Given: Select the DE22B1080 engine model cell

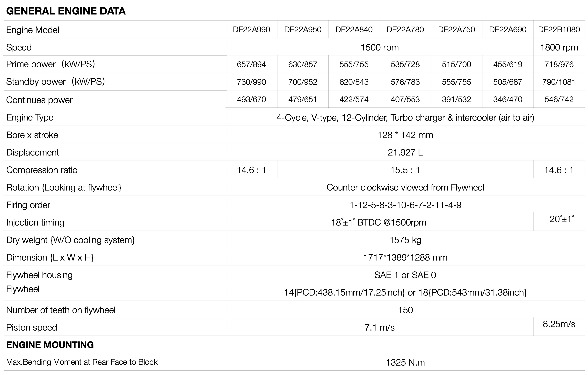Looking at the screenshot, I should tap(559, 29).
